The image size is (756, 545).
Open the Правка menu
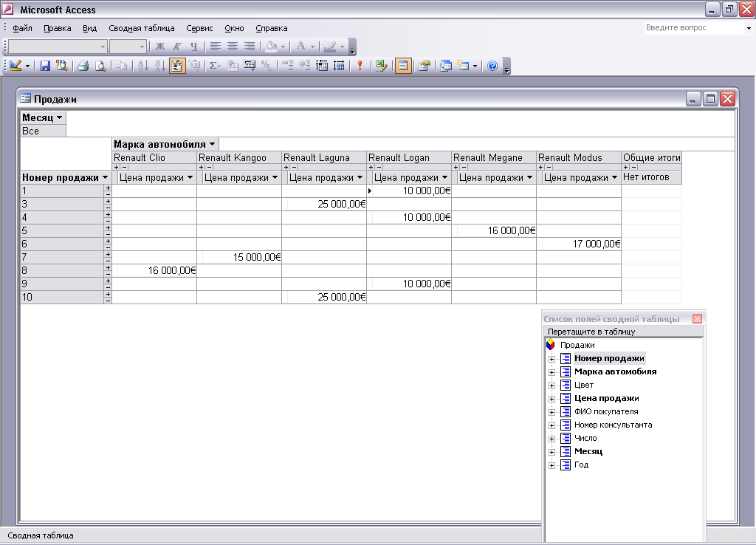tap(58, 28)
